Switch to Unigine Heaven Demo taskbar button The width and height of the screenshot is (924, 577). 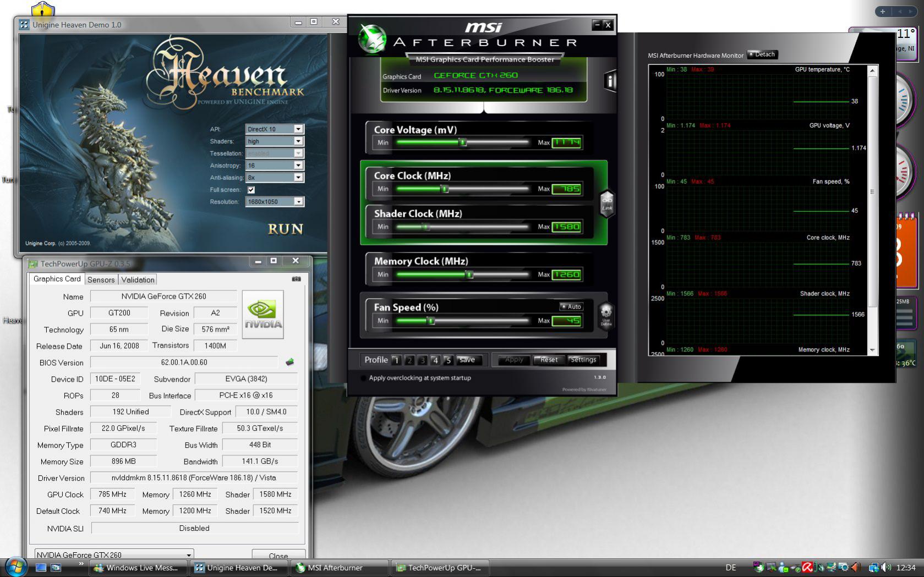tap(238, 568)
